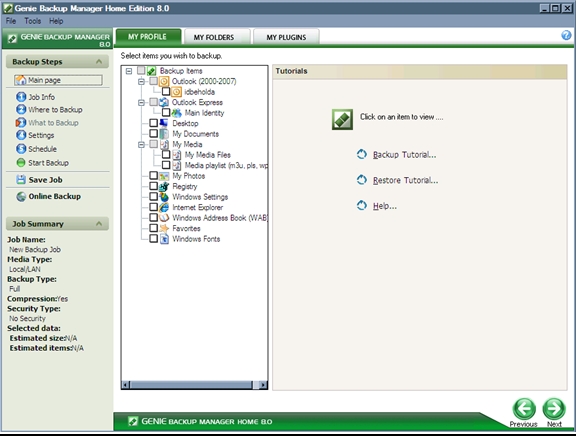
Task: Collapse the Backup Items root node
Action: 129,71
